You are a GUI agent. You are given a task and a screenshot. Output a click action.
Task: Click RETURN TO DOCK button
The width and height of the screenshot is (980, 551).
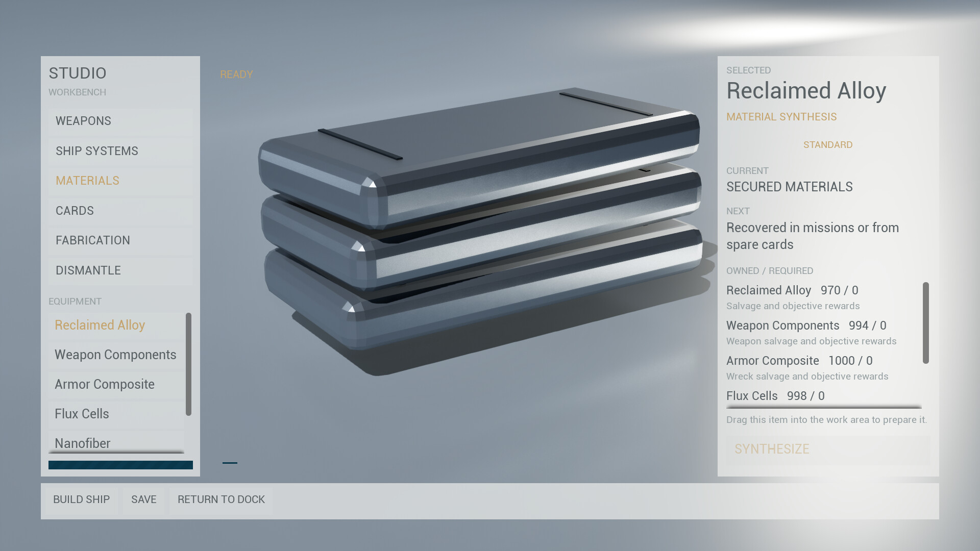pos(221,499)
